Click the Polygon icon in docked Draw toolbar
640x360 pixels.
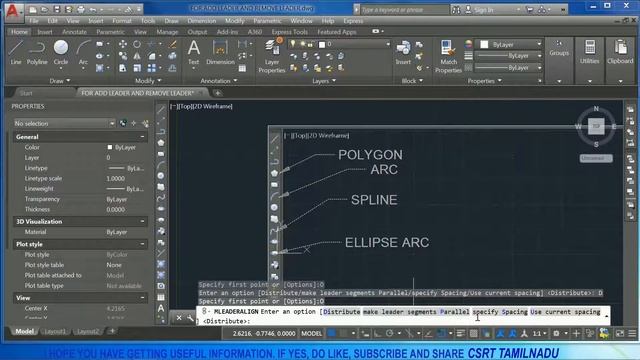161,143
